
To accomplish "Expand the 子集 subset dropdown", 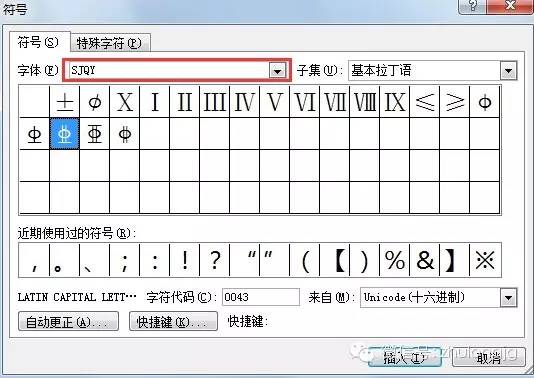I will point(509,71).
